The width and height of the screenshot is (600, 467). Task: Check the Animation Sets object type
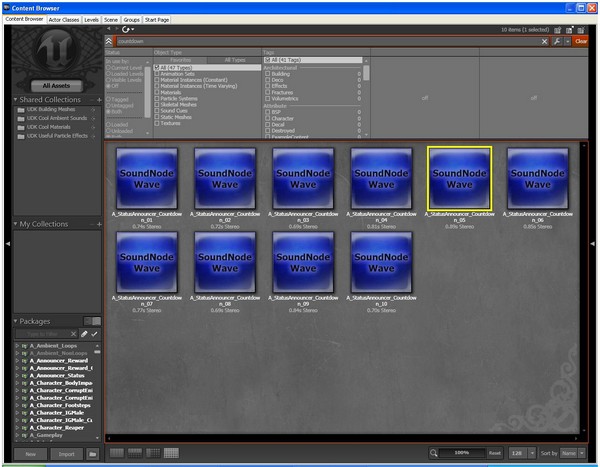[157, 74]
